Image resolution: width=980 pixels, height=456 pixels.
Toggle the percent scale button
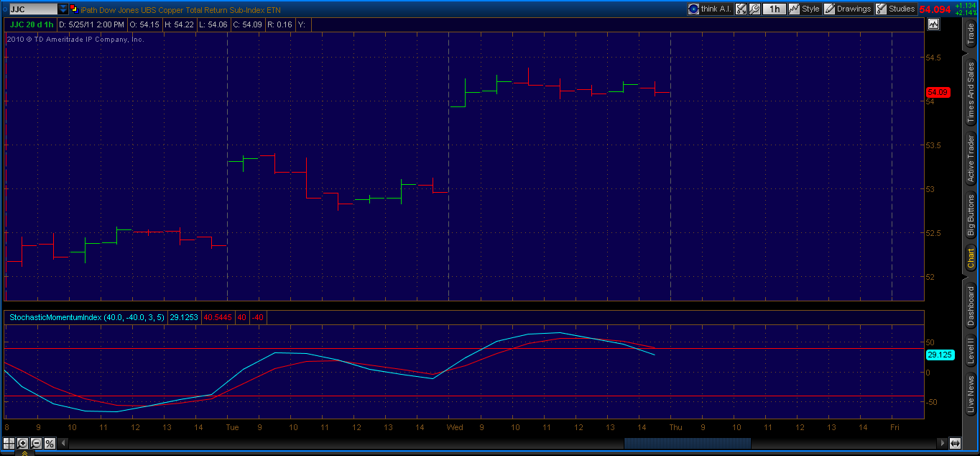pyautogui.click(x=50, y=443)
